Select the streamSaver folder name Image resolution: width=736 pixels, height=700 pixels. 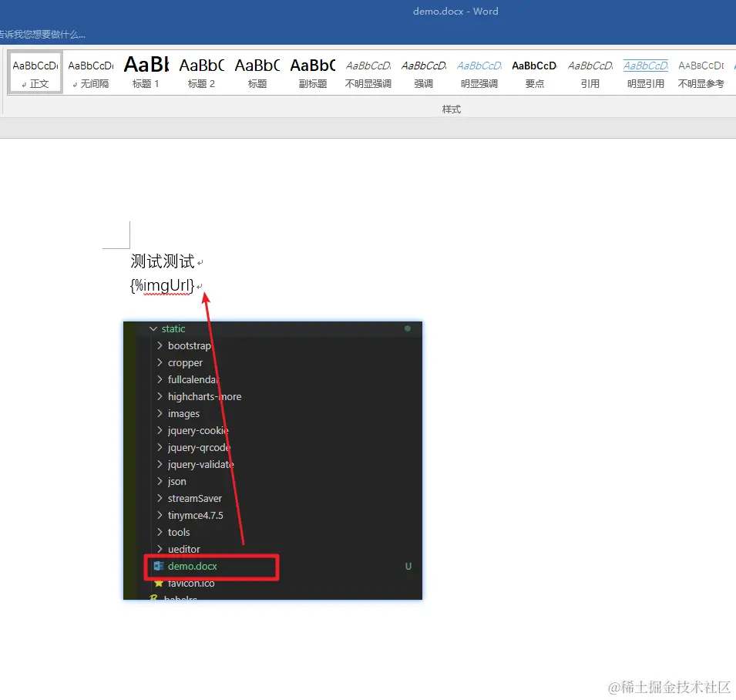[195, 498]
